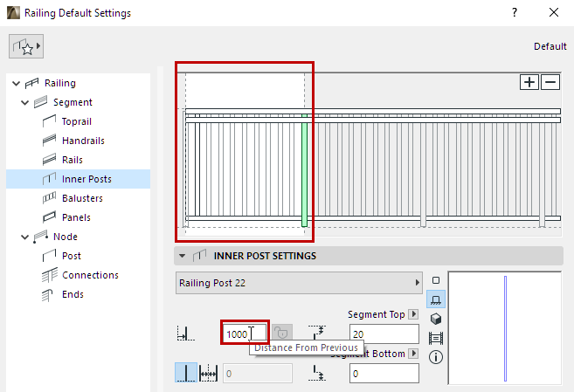Viewport: 574px width, 392px height.
Task: Zoom in preview with plus button
Action: click(529, 82)
